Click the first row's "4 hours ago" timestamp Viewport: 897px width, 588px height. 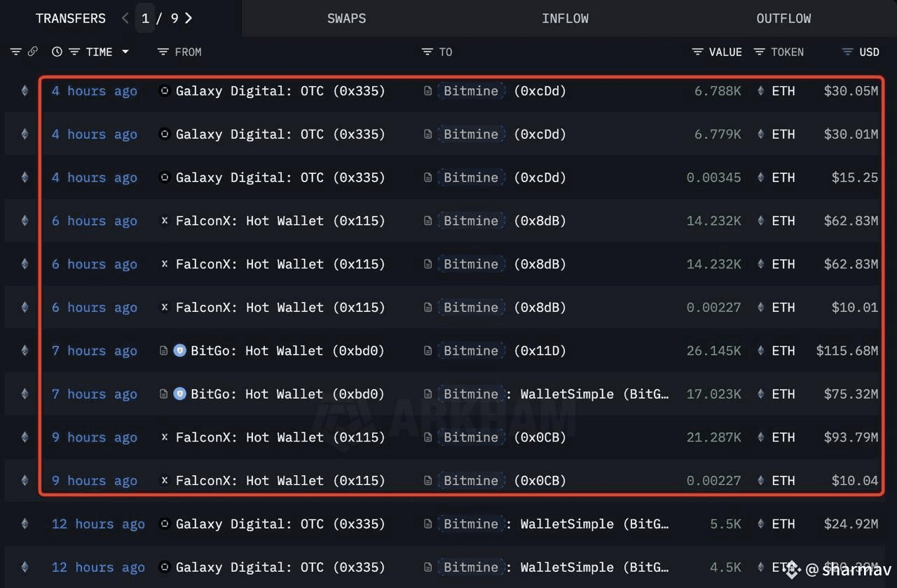[95, 91]
